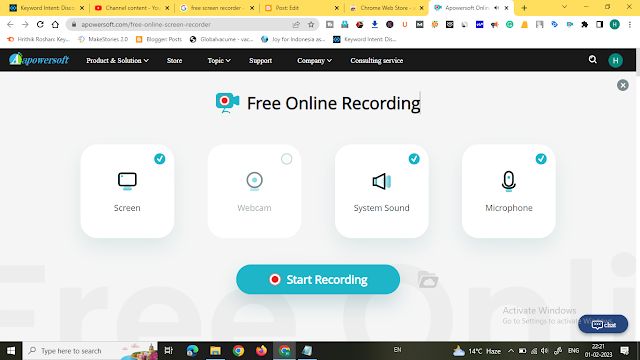640x360 pixels.
Task: Switch to the free screen recorder Google tab
Action: [217, 8]
